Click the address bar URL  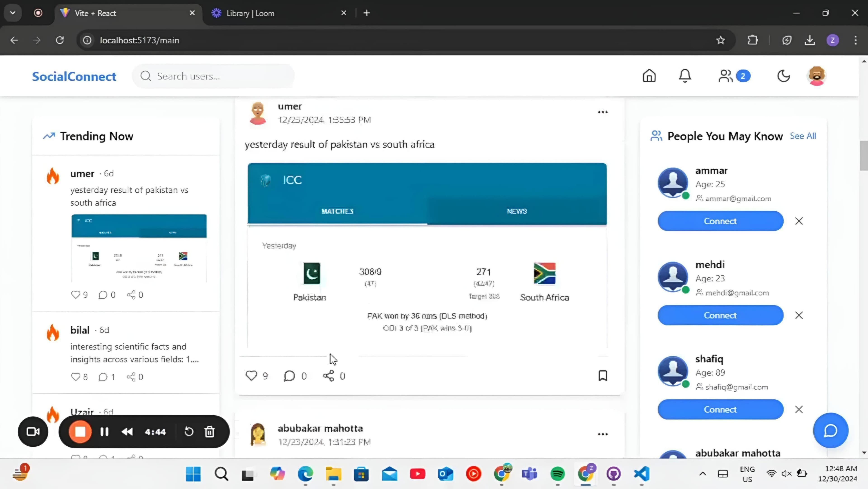click(x=139, y=40)
